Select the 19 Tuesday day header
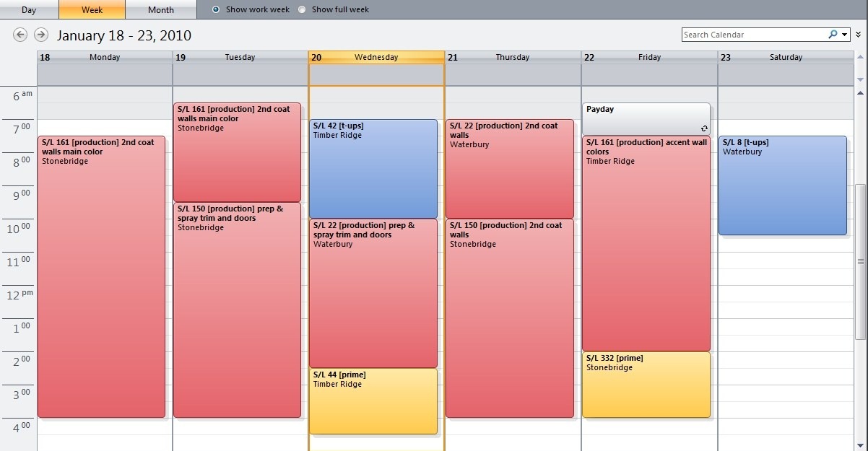This screenshot has height=451, width=868. point(240,57)
